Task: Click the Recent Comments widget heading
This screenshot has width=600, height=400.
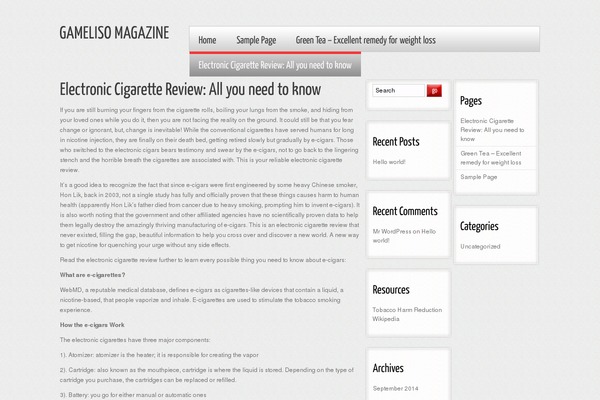Action: [x=405, y=211]
